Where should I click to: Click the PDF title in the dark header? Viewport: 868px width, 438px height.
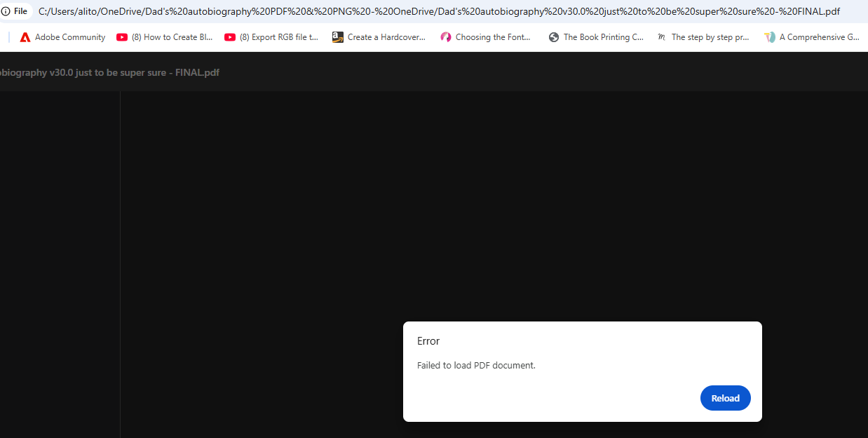pyautogui.click(x=109, y=72)
